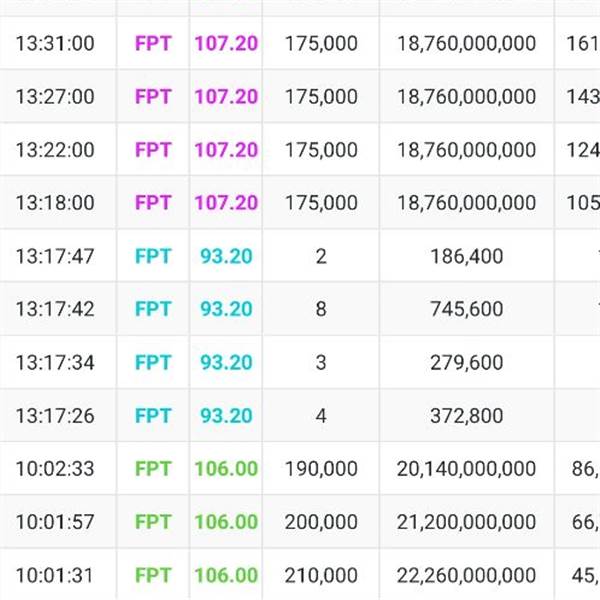This screenshot has height=600, width=600.
Task: Select price 93.20 in the 13:17:42 row
Action: click(226, 309)
